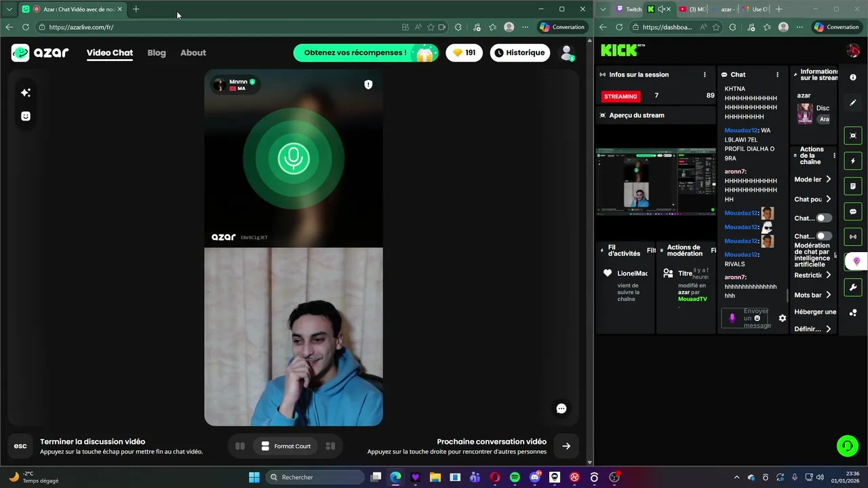Open the Chat panel three-dot menu
868x488 pixels.
(777, 75)
